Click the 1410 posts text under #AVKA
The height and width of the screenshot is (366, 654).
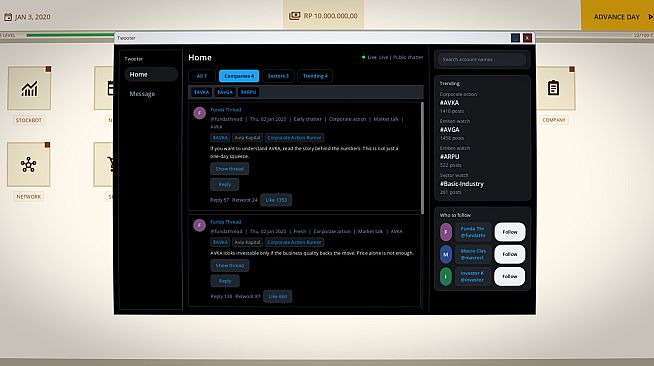452,111
